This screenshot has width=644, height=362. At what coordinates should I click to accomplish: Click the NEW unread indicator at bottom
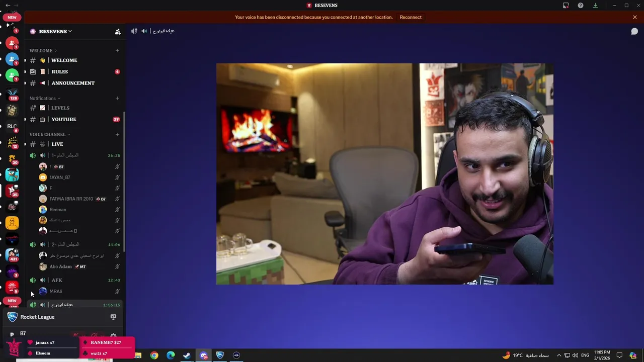tap(12, 301)
